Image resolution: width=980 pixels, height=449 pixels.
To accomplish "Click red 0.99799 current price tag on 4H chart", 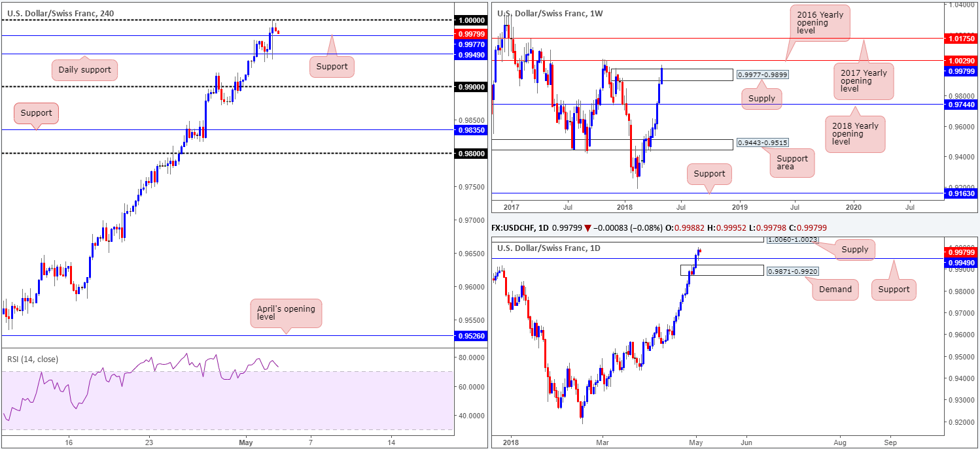I will [470, 35].
